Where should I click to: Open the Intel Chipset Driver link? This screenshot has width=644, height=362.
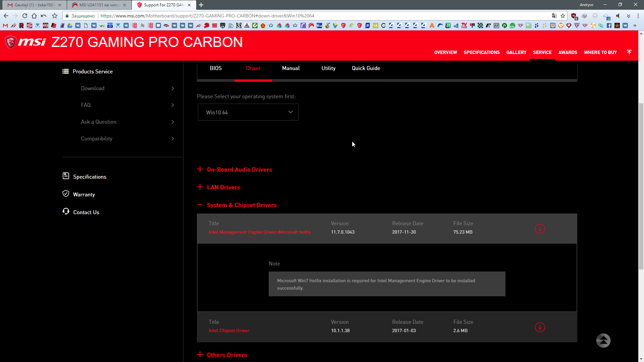(229, 331)
